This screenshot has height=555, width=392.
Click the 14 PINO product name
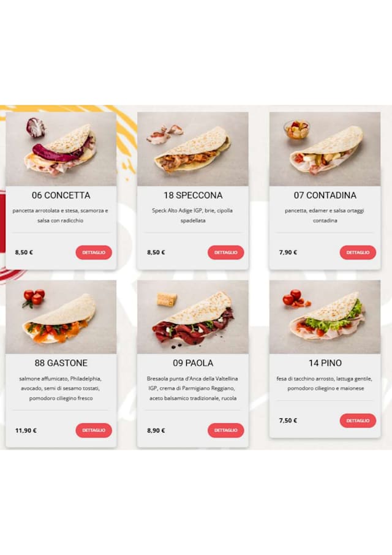pyautogui.click(x=325, y=363)
